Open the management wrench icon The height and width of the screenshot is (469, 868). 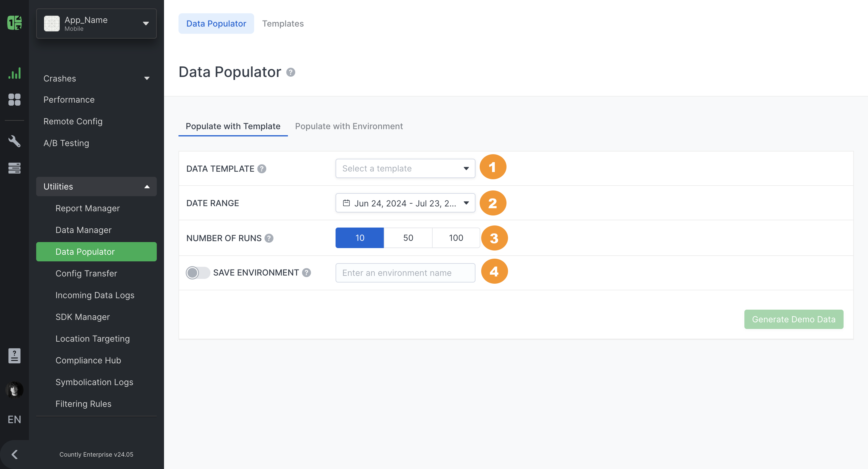[14, 141]
